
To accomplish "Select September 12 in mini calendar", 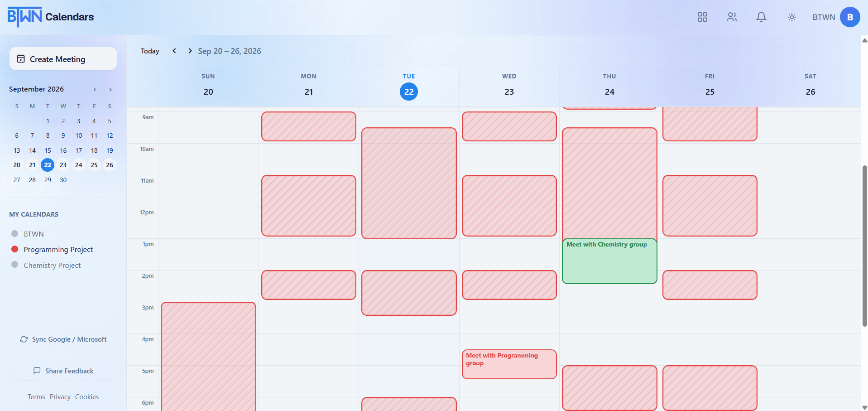I will [x=110, y=135].
